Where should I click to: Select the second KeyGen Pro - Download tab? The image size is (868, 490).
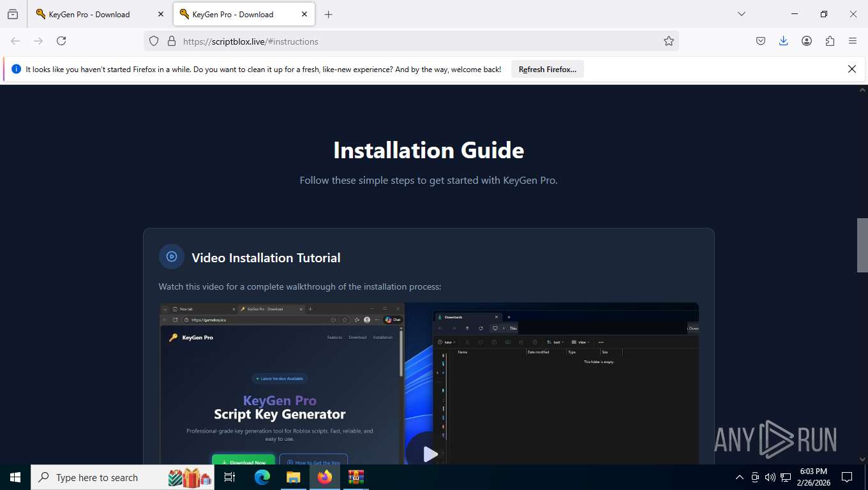[x=243, y=14]
